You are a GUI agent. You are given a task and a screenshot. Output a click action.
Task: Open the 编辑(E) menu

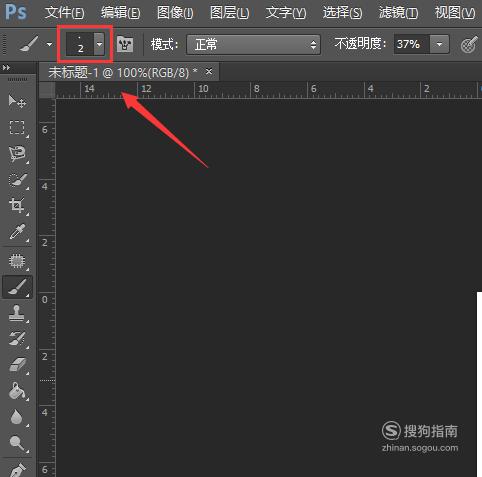tap(121, 13)
